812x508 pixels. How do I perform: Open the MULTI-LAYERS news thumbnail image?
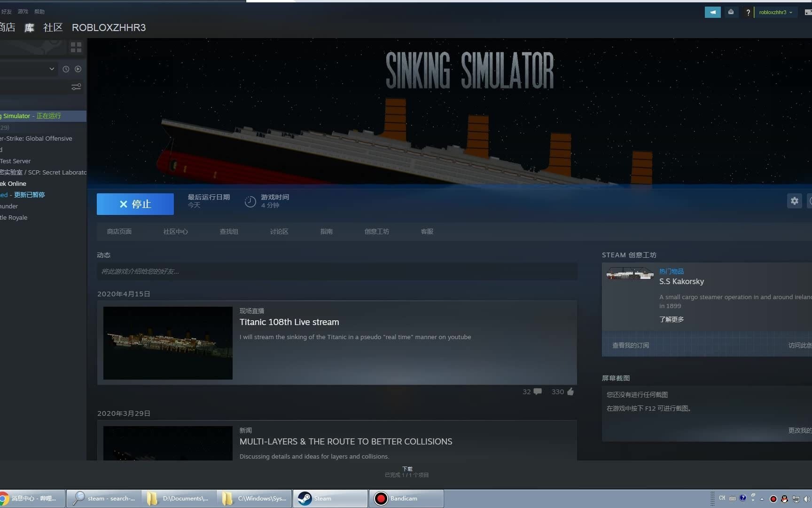[168, 443]
